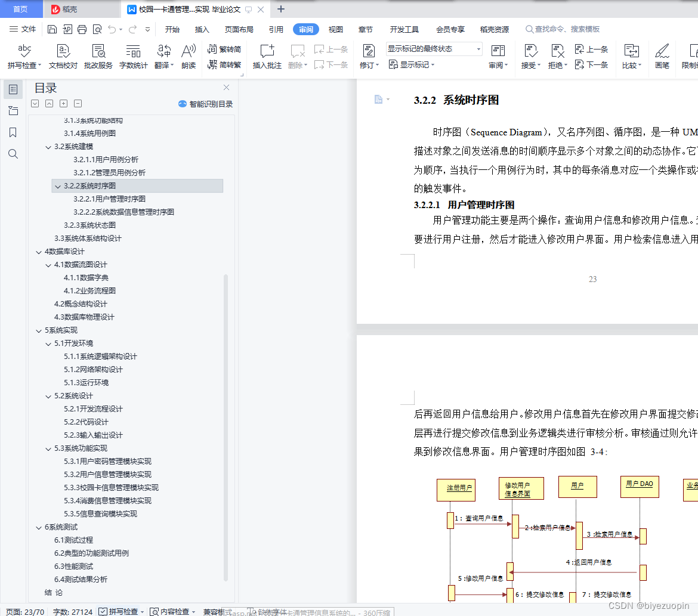Open the 首页 home tab
The width and height of the screenshot is (698, 616).
coord(20,9)
